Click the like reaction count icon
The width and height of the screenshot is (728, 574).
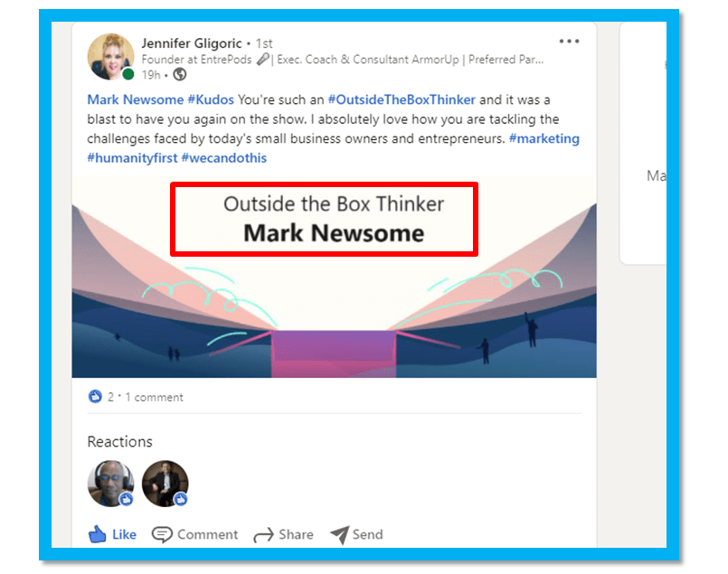[95, 397]
